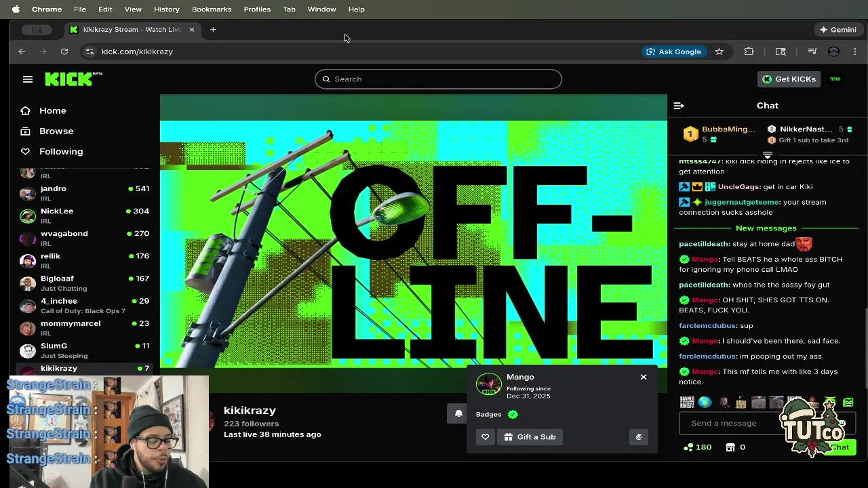Image resolution: width=868 pixels, height=488 pixels.
Task: Open the View menu
Action: (x=133, y=9)
